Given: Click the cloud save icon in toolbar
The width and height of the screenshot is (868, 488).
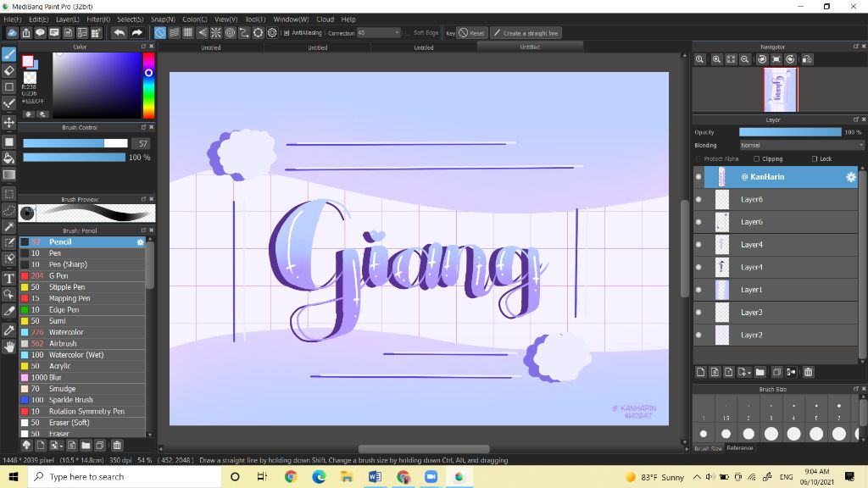Looking at the screenshot, I should [12, 33].
